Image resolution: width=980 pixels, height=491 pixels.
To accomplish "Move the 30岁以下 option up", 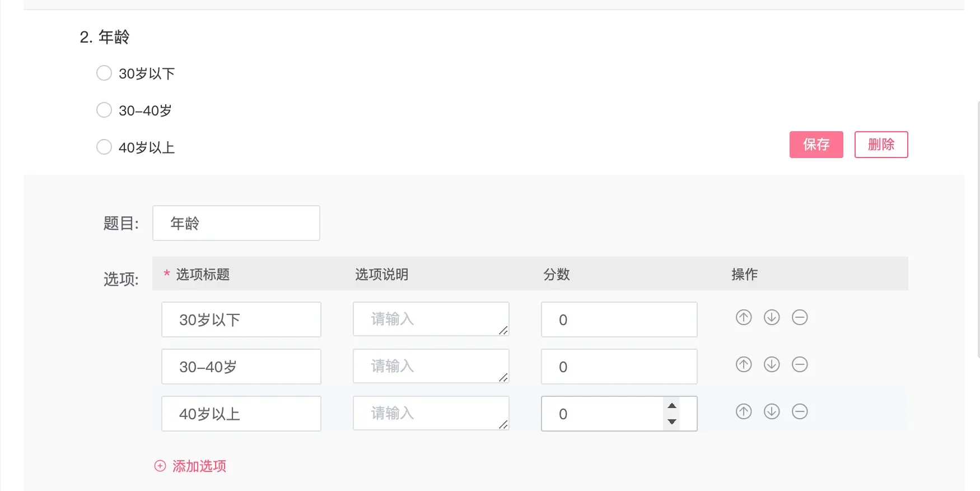I will coord(743,318).
